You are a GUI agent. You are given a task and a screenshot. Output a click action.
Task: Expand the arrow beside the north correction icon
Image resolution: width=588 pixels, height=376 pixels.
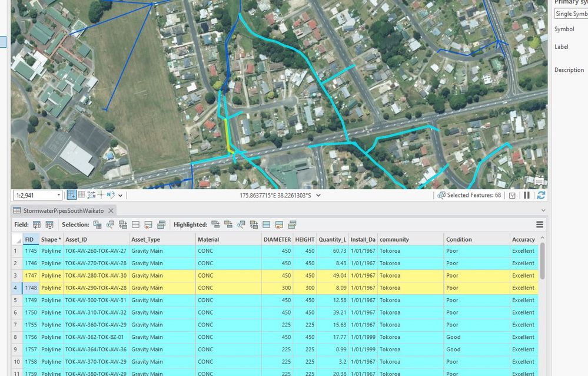121,195
